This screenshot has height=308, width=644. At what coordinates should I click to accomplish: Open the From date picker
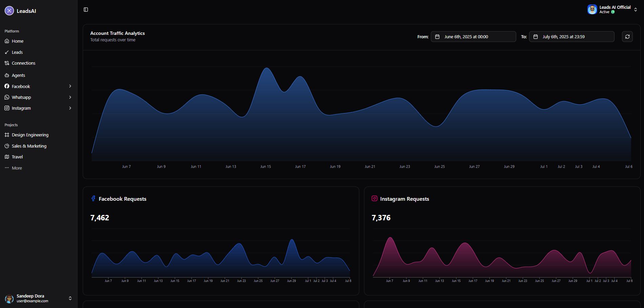(473, 37)
